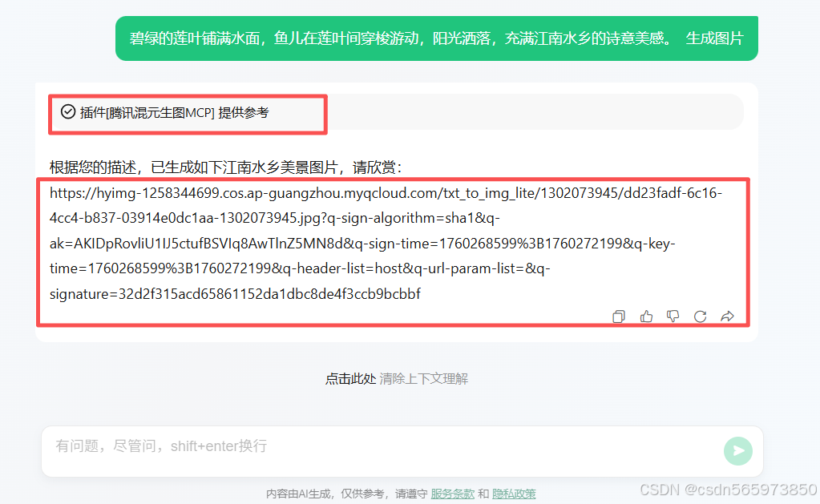Copy the generated response with copy icon
This screenshot has height=504, width=820.
pos(619,317)
